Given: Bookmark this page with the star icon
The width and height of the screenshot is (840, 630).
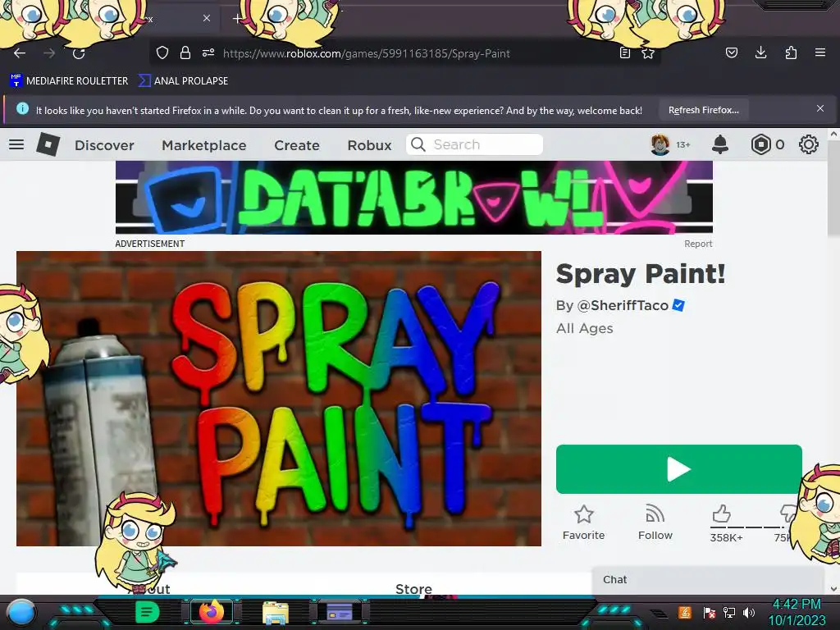Looking at the screenshot, I should pyautogui.click(x=648, y=52).
